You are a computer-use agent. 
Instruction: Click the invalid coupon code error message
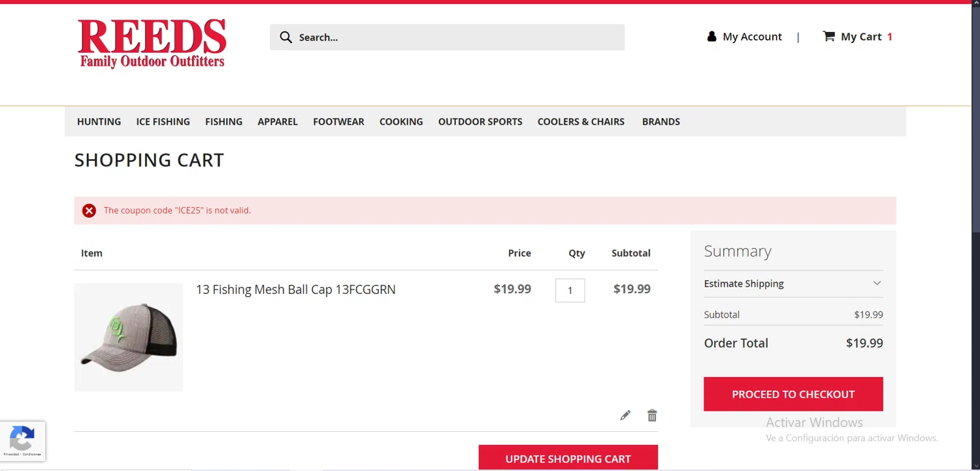177,210
